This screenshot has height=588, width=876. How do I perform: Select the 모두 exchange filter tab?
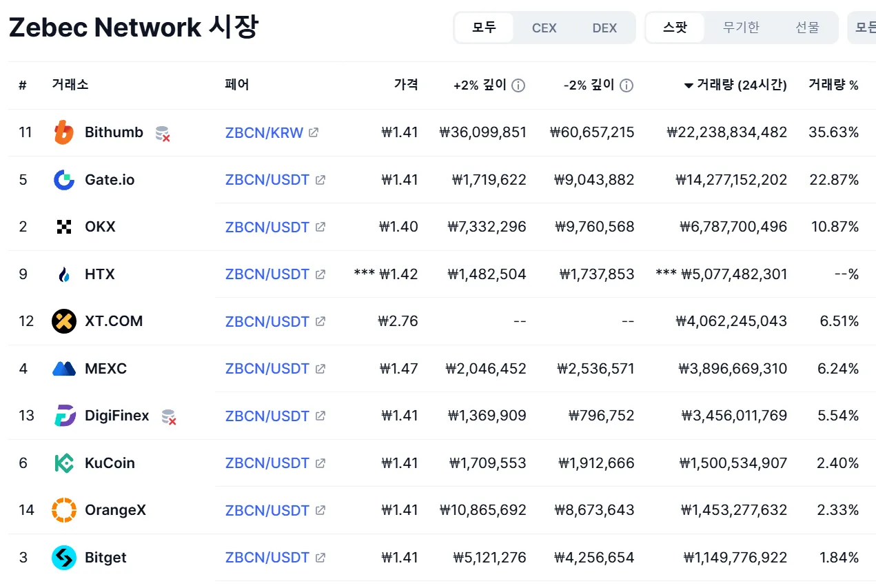click(x=484, y=28)
